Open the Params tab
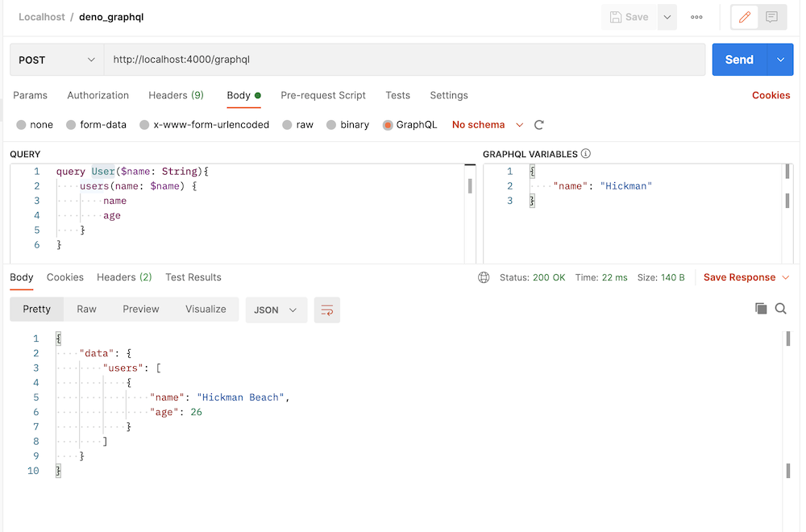Image resolution: width=806 pixels, height=532 pixels. [x=31, y=95]
